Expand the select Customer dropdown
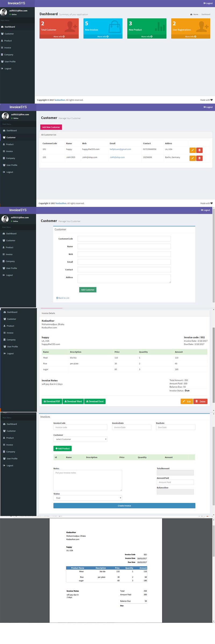 pos(80,439)
